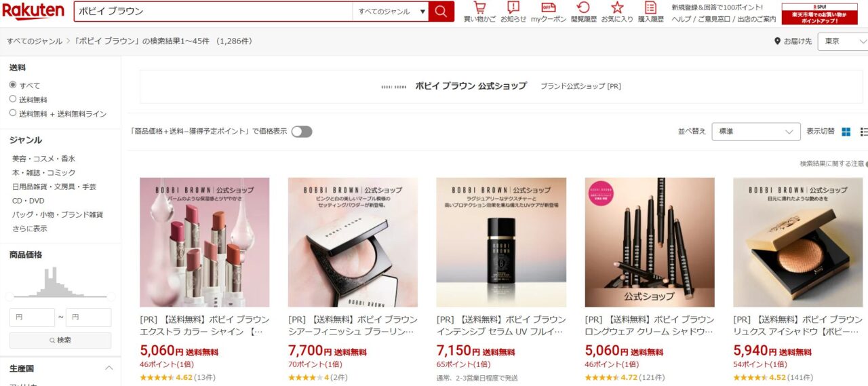Select 送料無料 + 送料無料ライン radio option
The height and width of the screenshot is (386, 868).
point(13,113)
